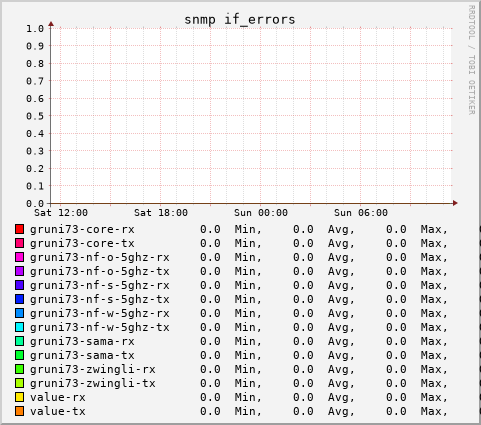The width and height of the screenshot is (481, 425).
Task: Select the light blue gruni73-nf-w-5ghz-rx swatch
Action: click(x=20, y=313)
